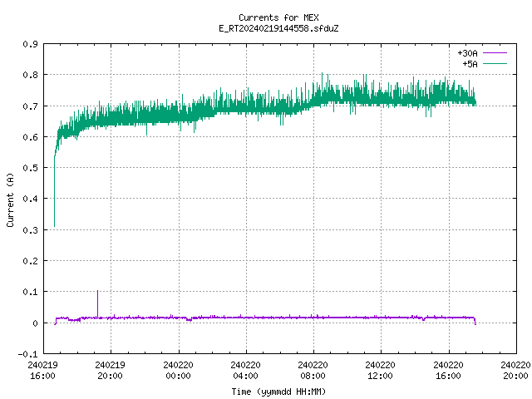
Task: Click the y-axis label 'Current (A)'
Action: 10,199
